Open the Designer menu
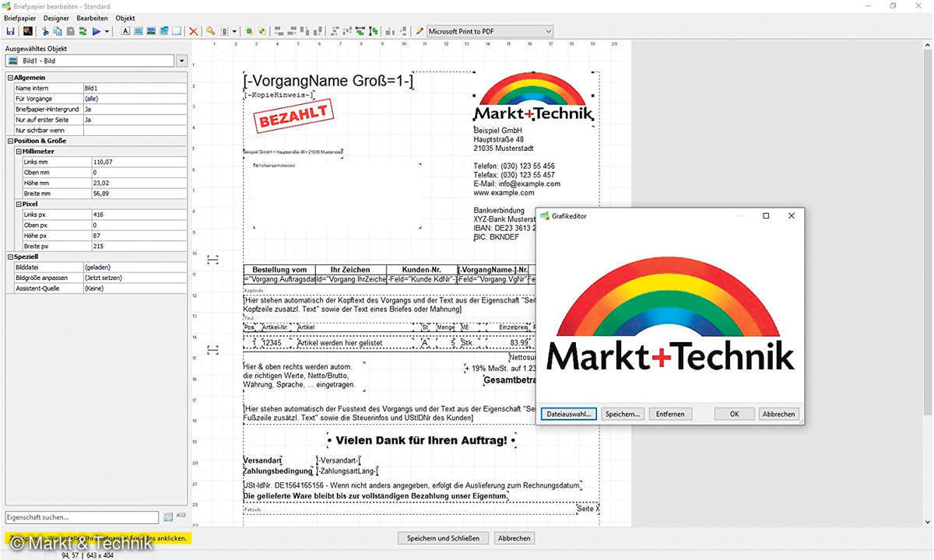Viewport: 934px width, 560px height. click(56, 18)
